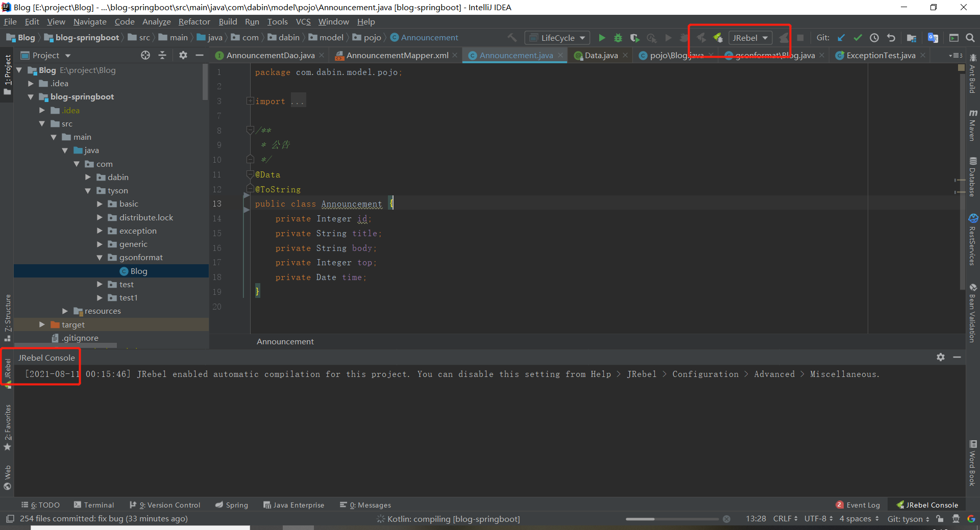Viewport: 980px width, 530px height.
Task: Click the locate/scroll-from-source target icon
Action: click(145, 55)
